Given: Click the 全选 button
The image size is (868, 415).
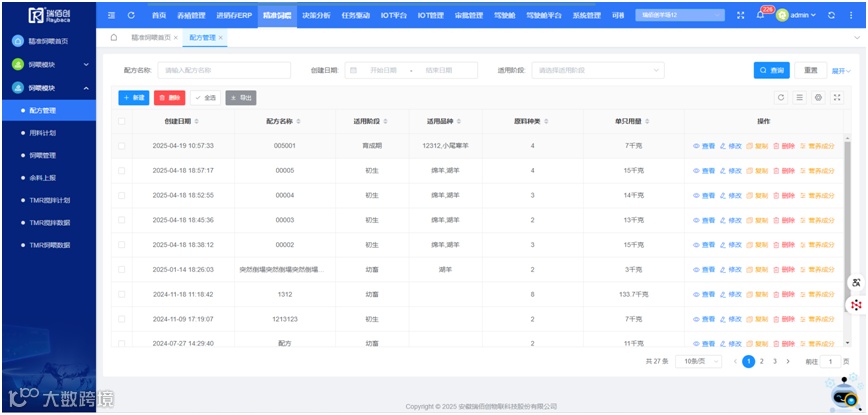Looking at the screenshot, I should click(205, 97).
